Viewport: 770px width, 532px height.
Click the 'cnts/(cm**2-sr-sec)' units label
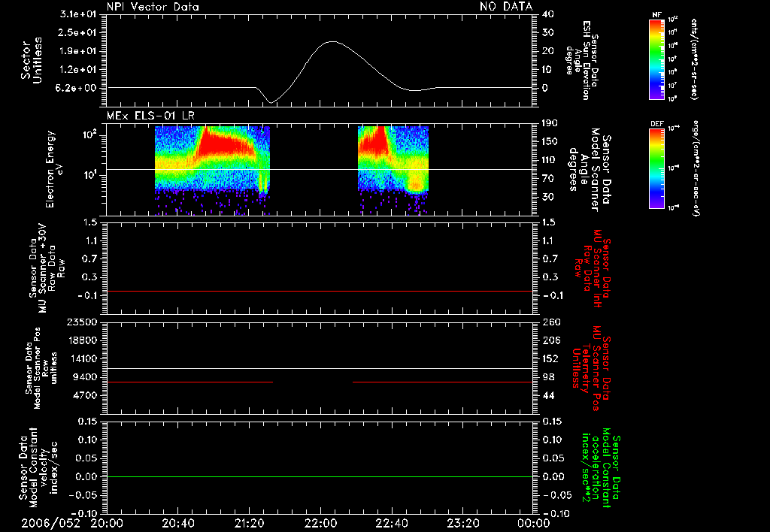694,59
